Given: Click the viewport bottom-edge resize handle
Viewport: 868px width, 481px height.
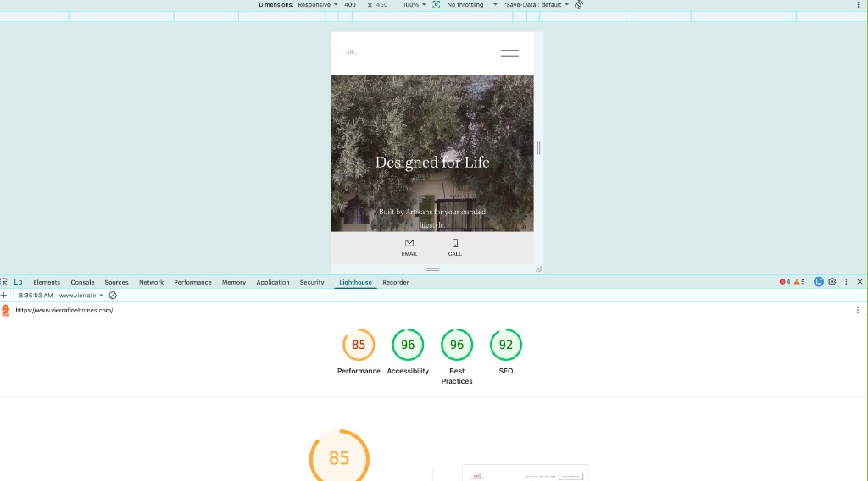Looking at the screenshot, I should coord(432,269).
